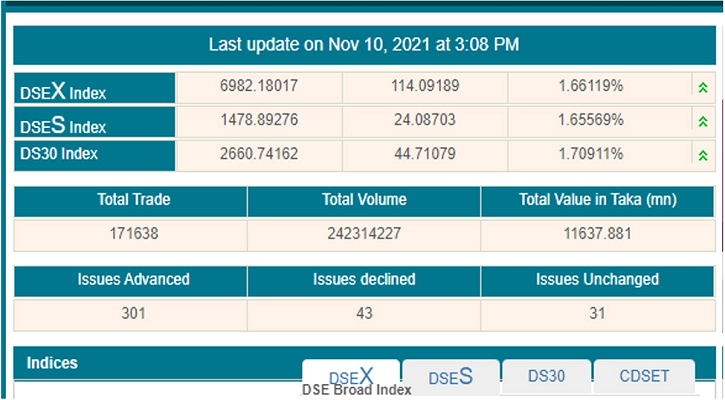The width and height of the screenshot is (725, 400).
Task: Select DSES index value 1478.89276
Action: click(259, 120)
